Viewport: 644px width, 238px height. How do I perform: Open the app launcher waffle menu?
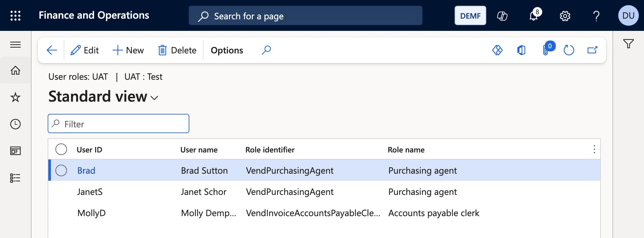[x=15, y=15]
